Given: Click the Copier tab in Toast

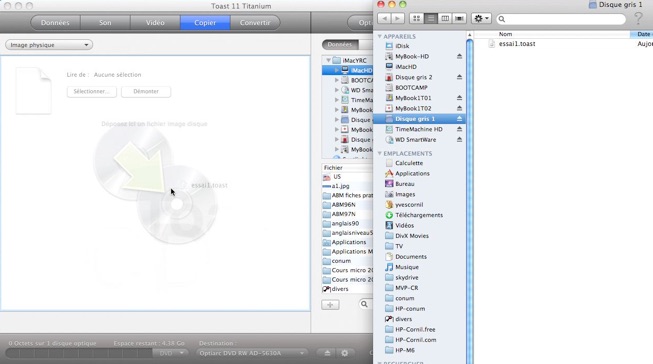Looking at the screenshot, I should tap(205, 22).
